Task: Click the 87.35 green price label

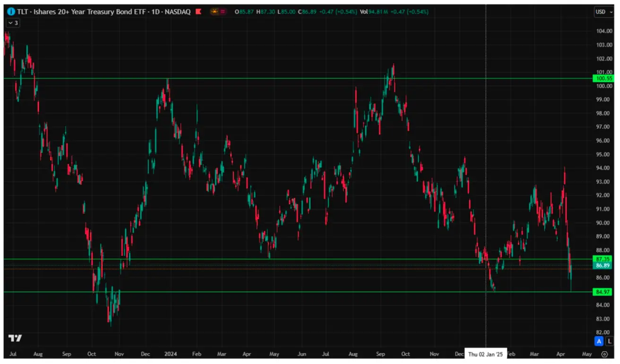Action: point(602,259)
